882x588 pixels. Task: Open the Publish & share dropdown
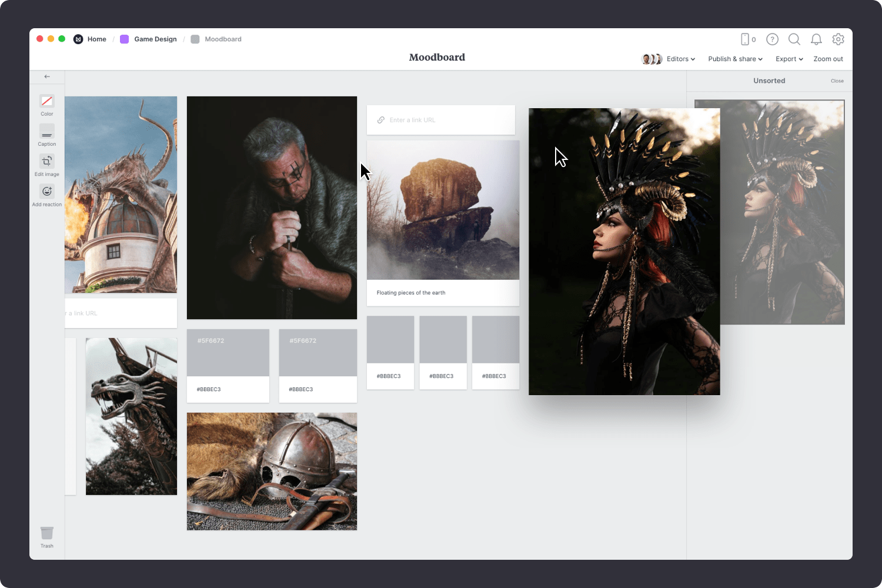pos(735,59)
